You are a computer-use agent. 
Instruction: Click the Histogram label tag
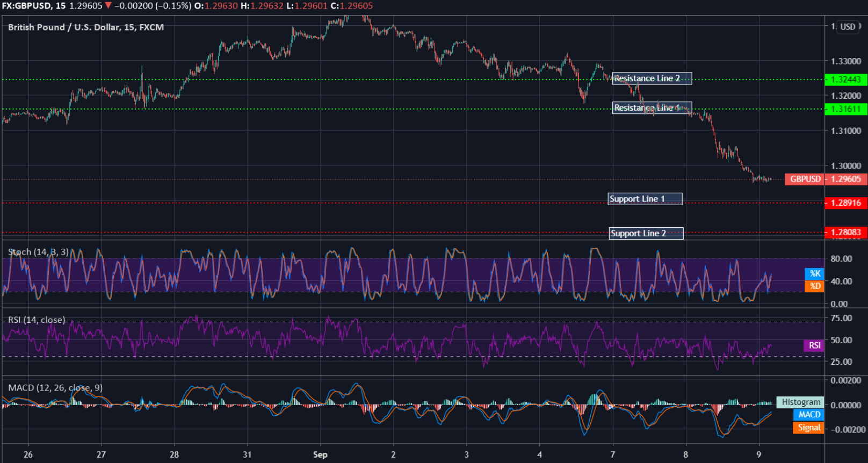click(x=800, y=402)
